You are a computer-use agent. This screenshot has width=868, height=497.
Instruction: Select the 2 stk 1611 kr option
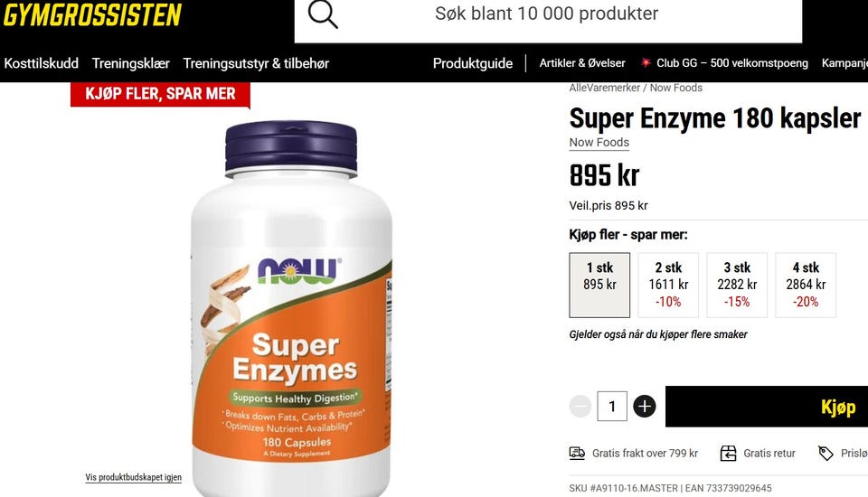[x=668, y=285]
